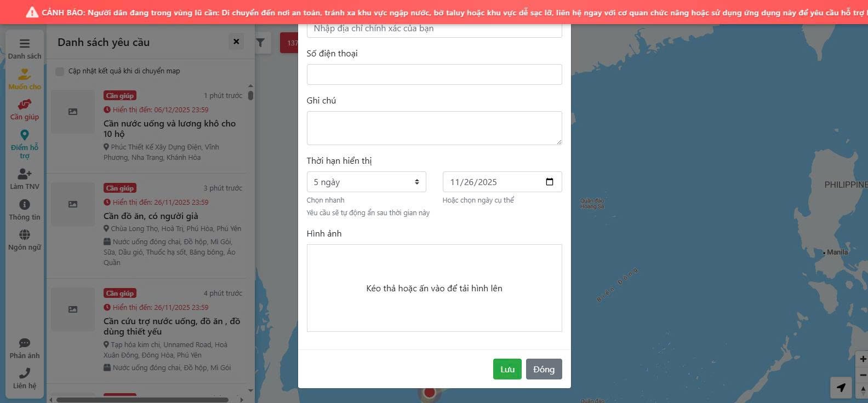Click the locate-me arrow button on map

point(841,388)
